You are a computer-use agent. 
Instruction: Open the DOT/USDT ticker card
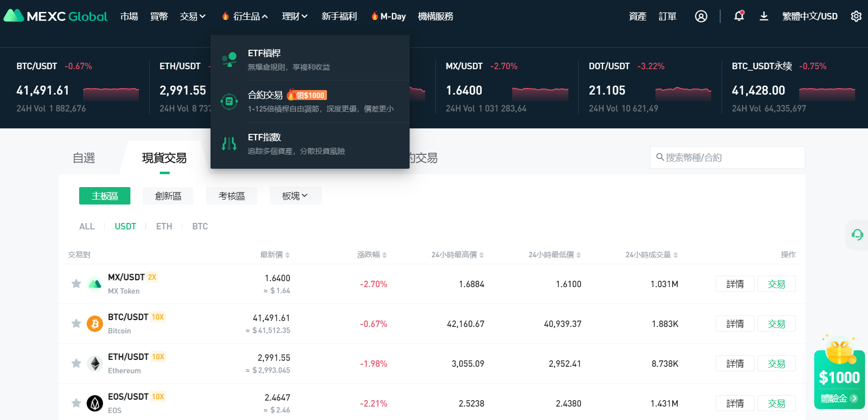point(650,87)
